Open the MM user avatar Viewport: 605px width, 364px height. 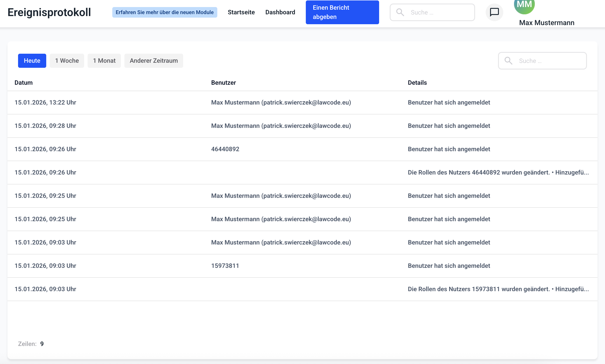524,6
